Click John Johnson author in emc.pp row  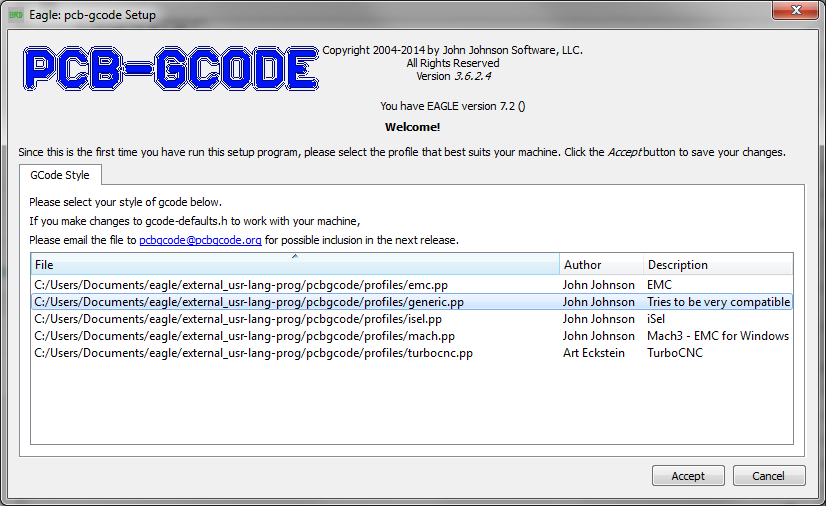[x=598, y=285]
